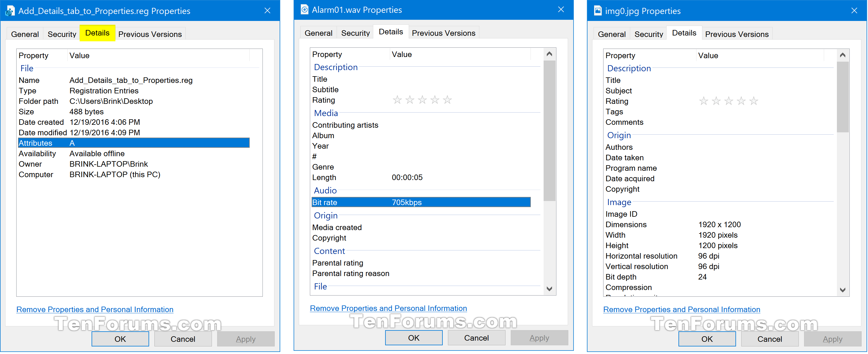Click the first rating star for Alarm01.wav
Screen dimensions: 868x354
tap(397, 99)
